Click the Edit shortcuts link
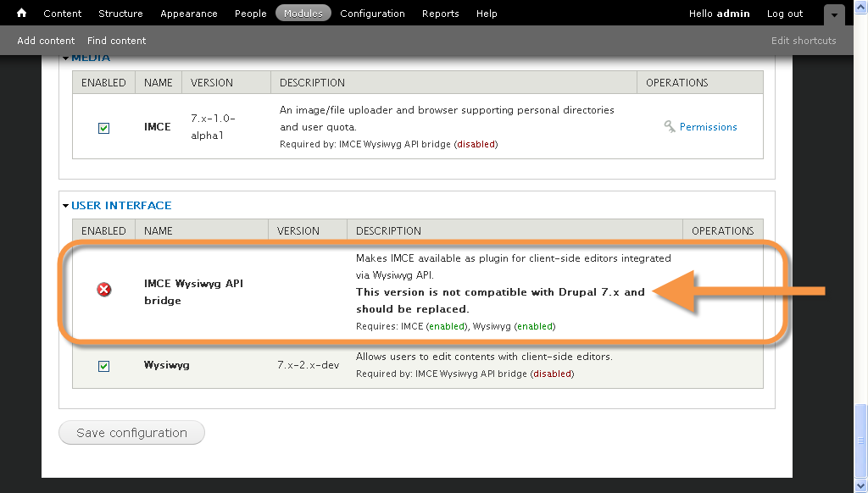 [x=804, y=41]
